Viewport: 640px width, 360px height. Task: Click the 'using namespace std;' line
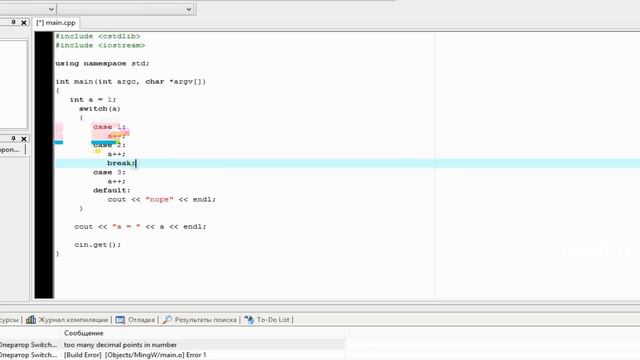pyautogui.click(x=102, y=63)
